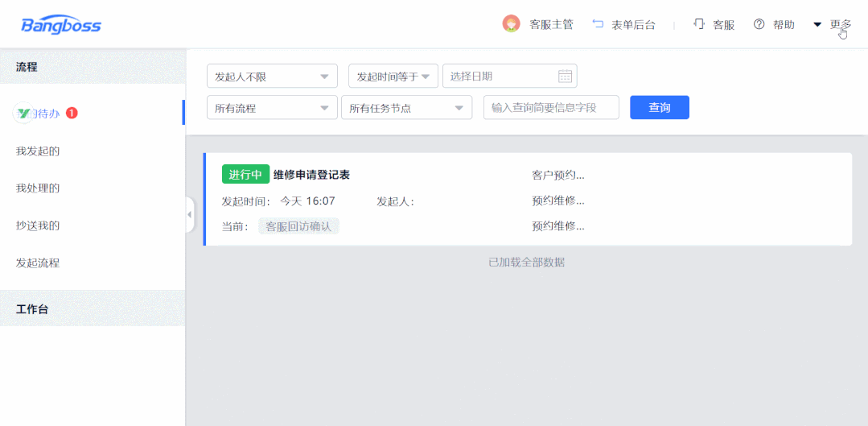Click the green icon beside 待办
Image resolution: width=868 pixels, height=426 pixels.
coord(23,114)
